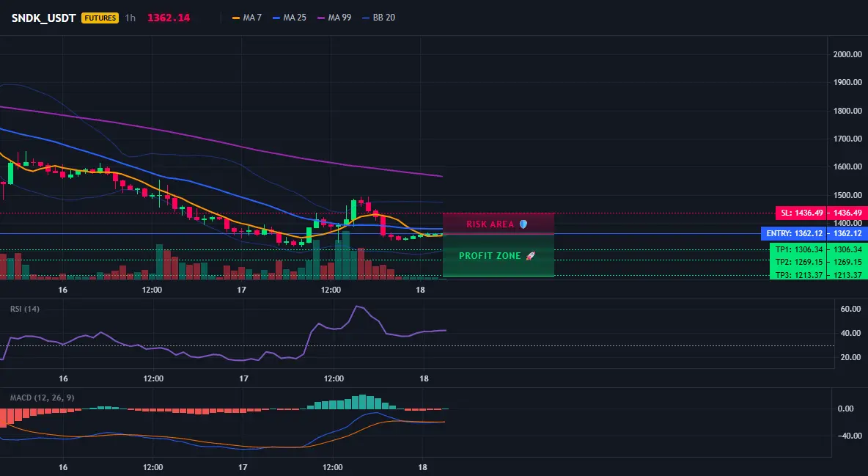Viewport: 868px width, 476px height.
Task: Click the SL: 1436.49 stop loss label
Action: [x=801, y=213]
